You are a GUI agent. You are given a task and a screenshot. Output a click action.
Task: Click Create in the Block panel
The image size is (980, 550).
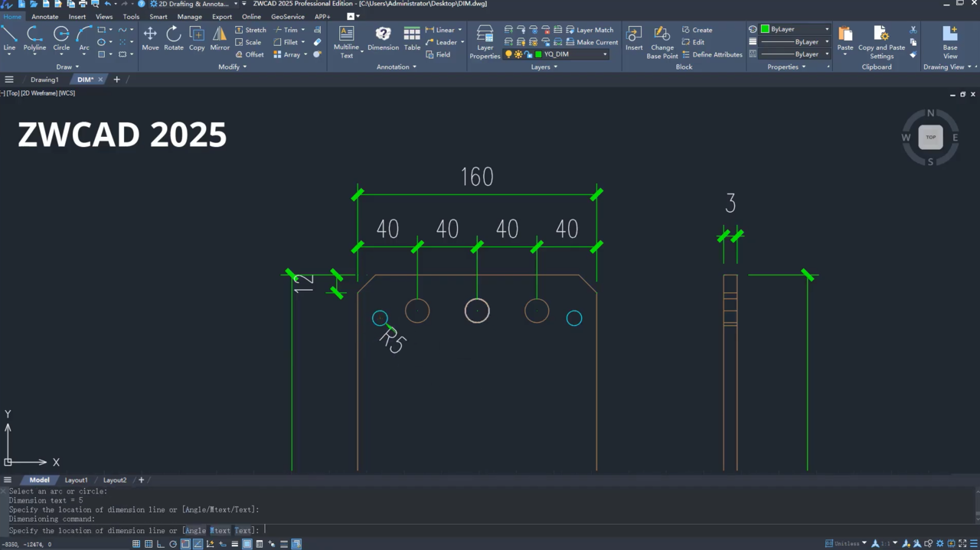click(x=697, y=30)
